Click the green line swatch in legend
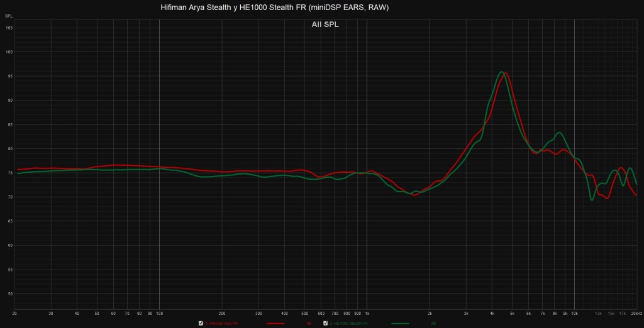 point(400,323)
